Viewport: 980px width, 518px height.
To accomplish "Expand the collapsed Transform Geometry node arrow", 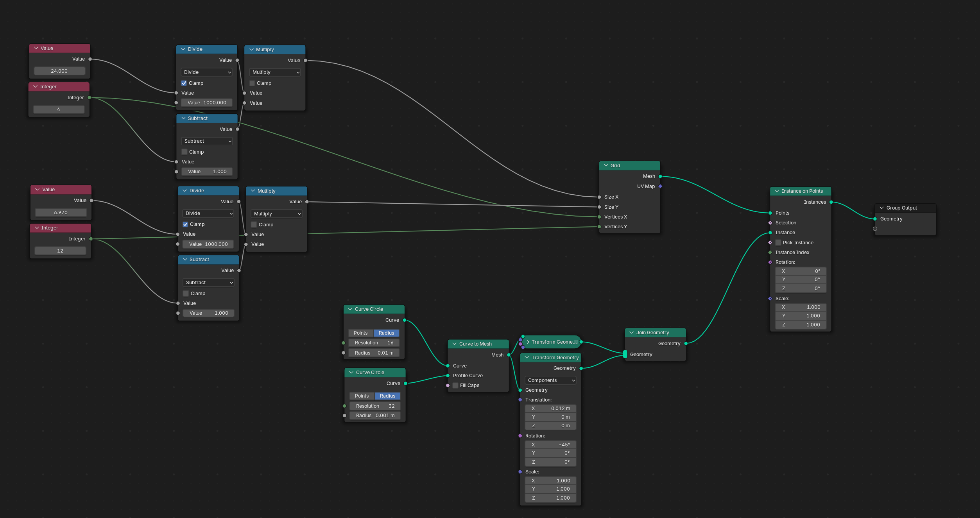I will 528,342.
